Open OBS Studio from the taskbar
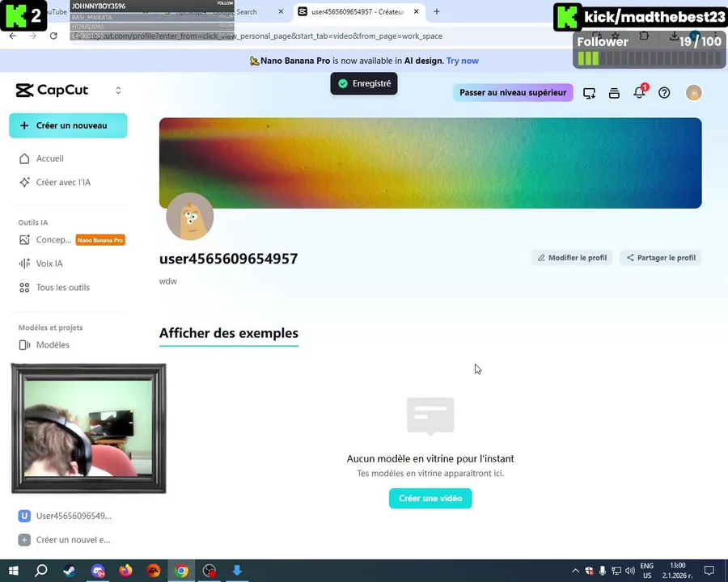The height and width of the screenshot is (582, 728). point(210,571)
